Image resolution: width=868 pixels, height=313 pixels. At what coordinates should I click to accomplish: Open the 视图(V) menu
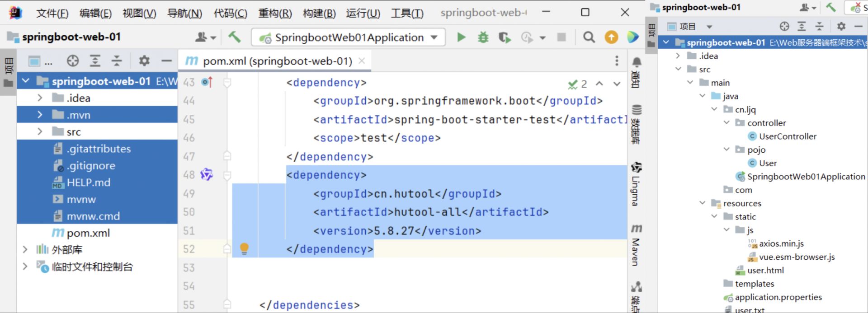[x=139, y=13]
